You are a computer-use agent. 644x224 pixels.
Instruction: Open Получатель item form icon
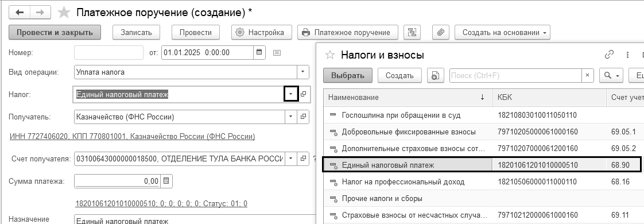coord(304,117)
